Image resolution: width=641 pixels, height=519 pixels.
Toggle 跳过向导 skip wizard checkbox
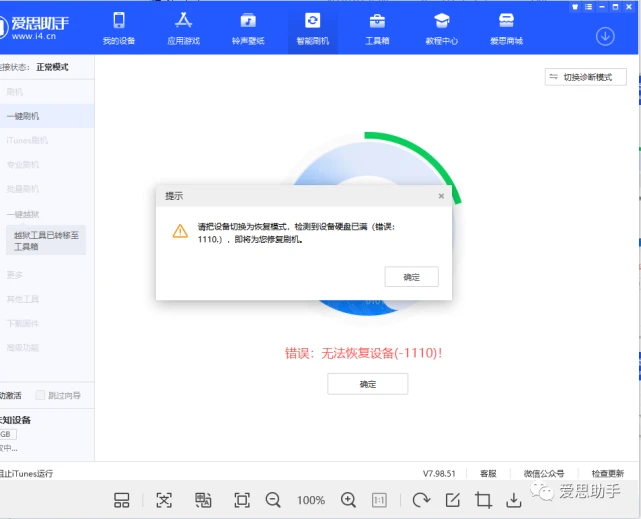click(40, 395)
